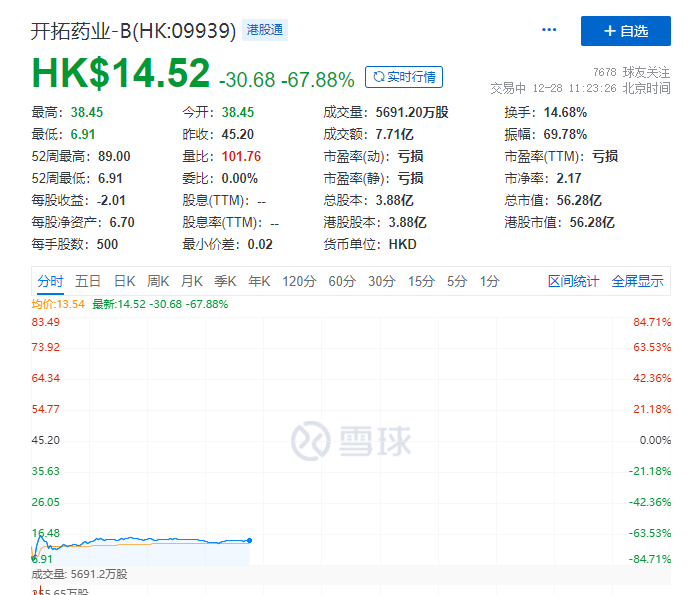Select the 30分 interval tab
The width and height of the screenshot is (691, 595).
pyautogui.click(x=382, y=281)
